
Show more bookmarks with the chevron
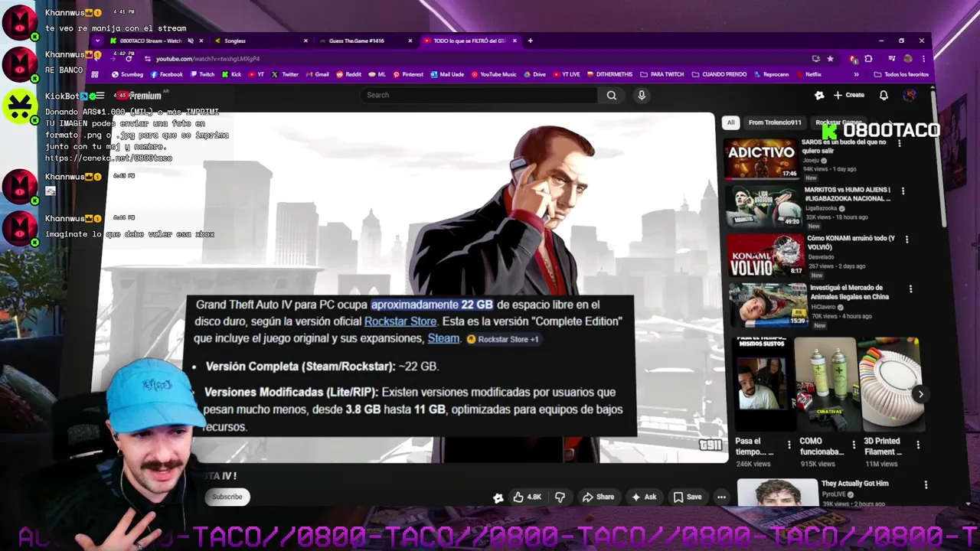click(856, 74)
